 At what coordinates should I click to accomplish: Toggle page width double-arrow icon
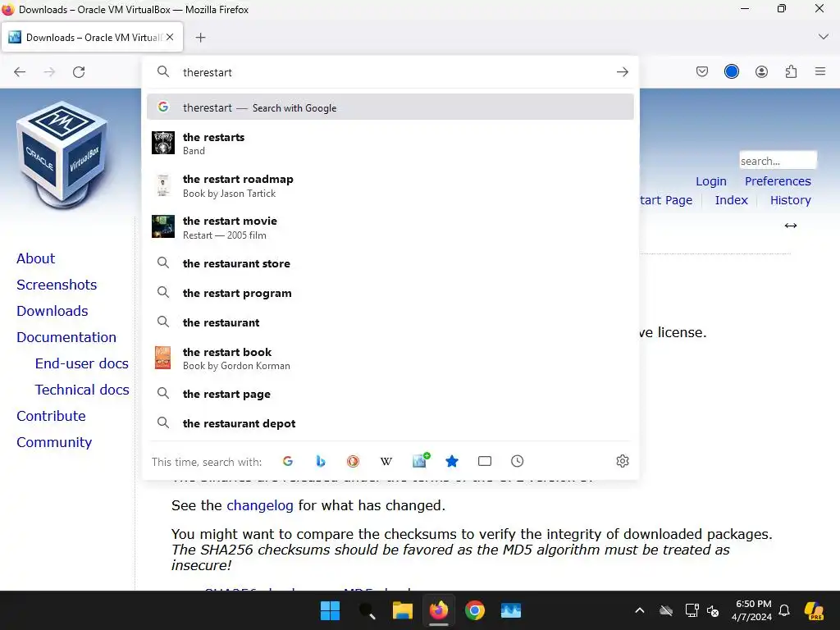(790, 226)
